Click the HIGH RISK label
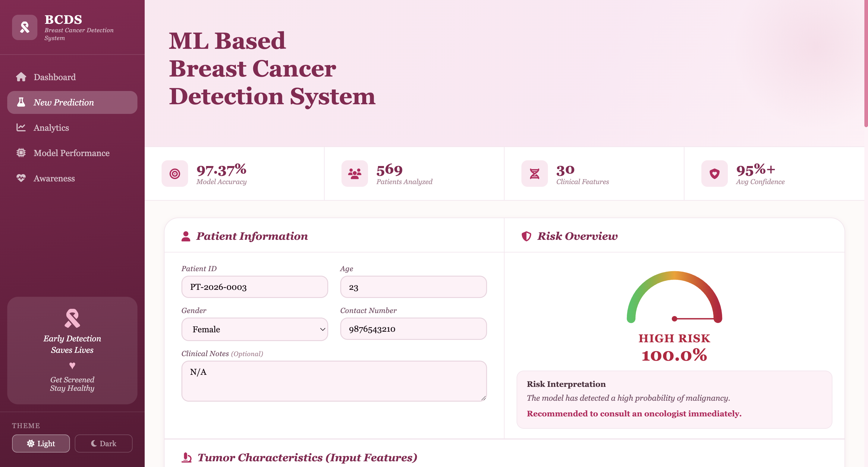868x467 pixels. (x=674, y=338)
